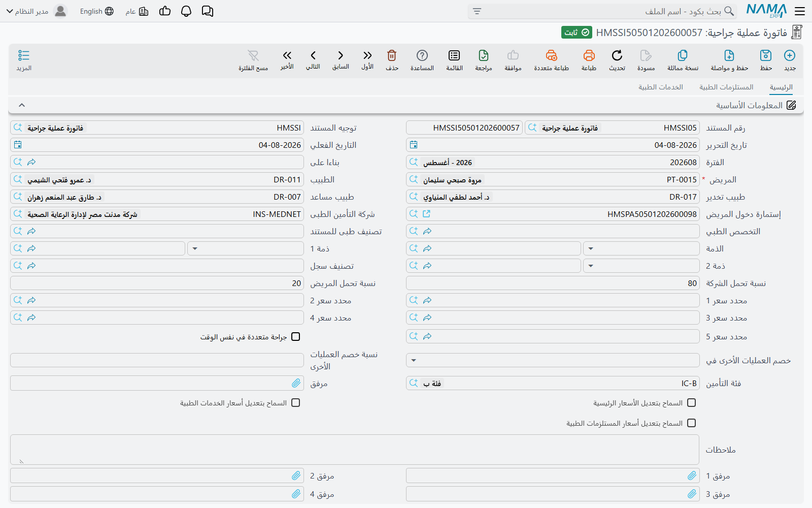Image resolution: width=812 pixels, height=508 pixels.
Task: Open the notifications bell icon
Action: point(186,11)
